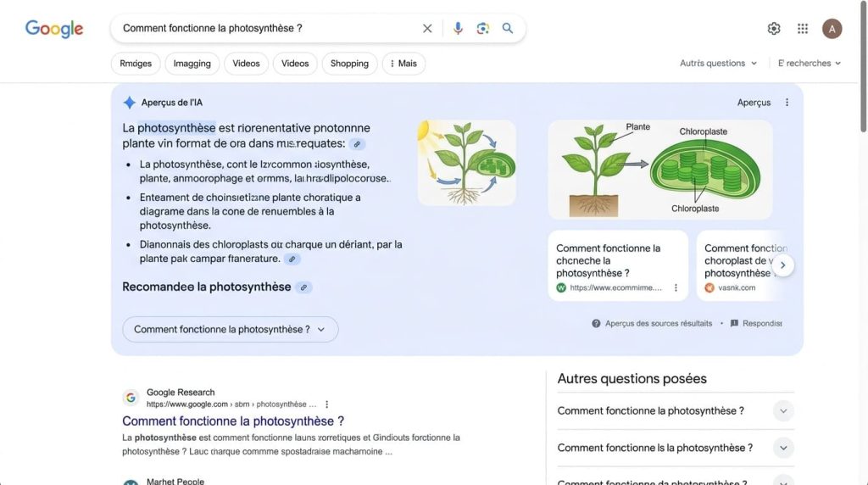The image size is (868, 485).
Task: Open the ecommirme source card
Action: (618, 265)
